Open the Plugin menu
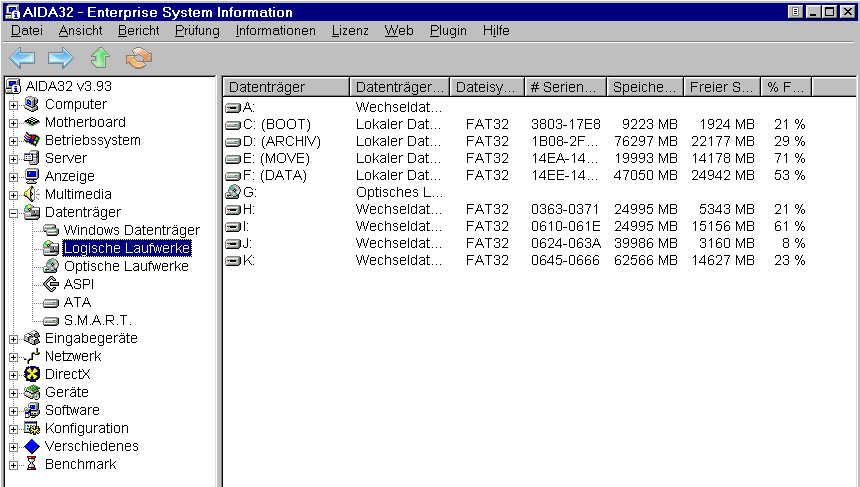 tap(448, 31)
